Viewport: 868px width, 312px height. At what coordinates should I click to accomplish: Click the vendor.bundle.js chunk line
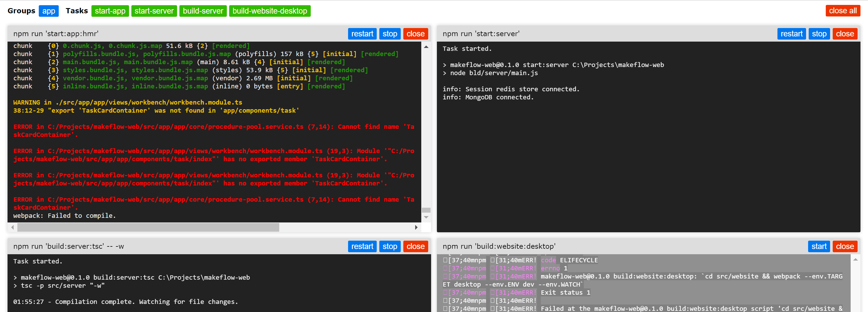[183, 78]
